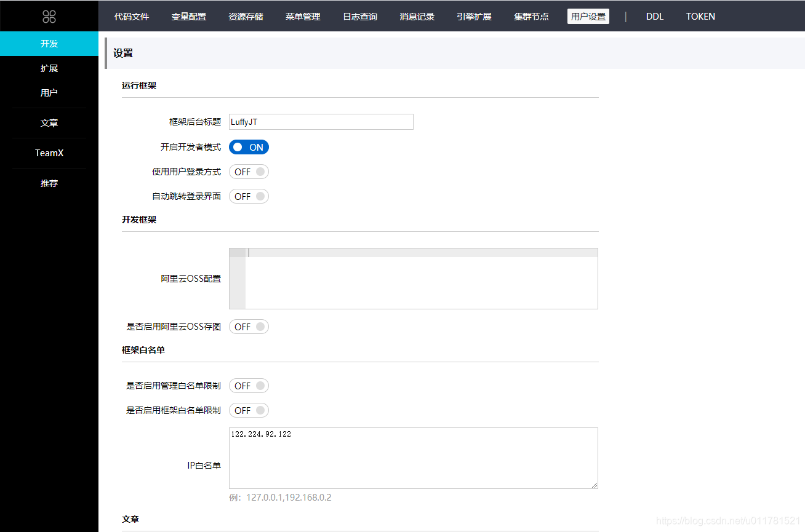The height and width of the screenshot is (532, 805).
Task: Open the TOKEN page
Action: click(x=700, y=16)
